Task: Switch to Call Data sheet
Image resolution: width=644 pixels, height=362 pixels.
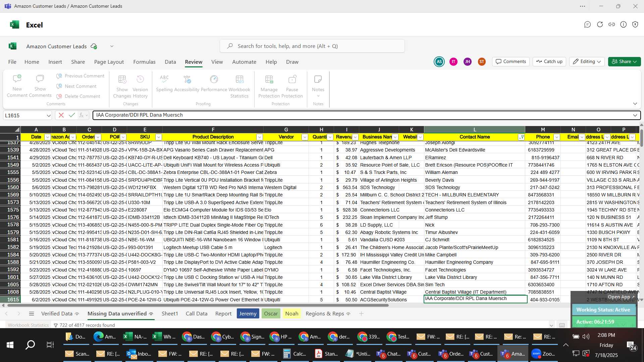Action: [197, 314]
